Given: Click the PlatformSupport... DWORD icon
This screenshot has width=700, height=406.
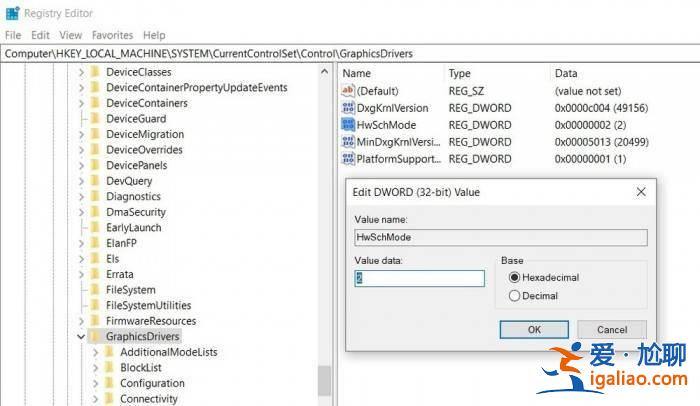Looking at the screenshot, I should point(348,159).
